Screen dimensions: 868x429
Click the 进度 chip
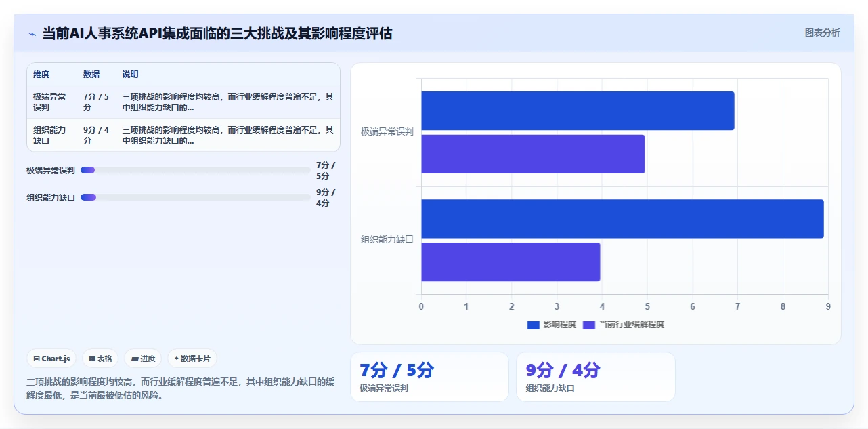click(x=143, y=359)
